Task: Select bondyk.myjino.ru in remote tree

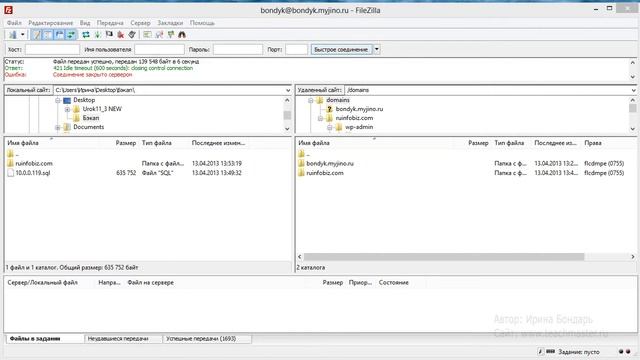Action: pos(359,109)
